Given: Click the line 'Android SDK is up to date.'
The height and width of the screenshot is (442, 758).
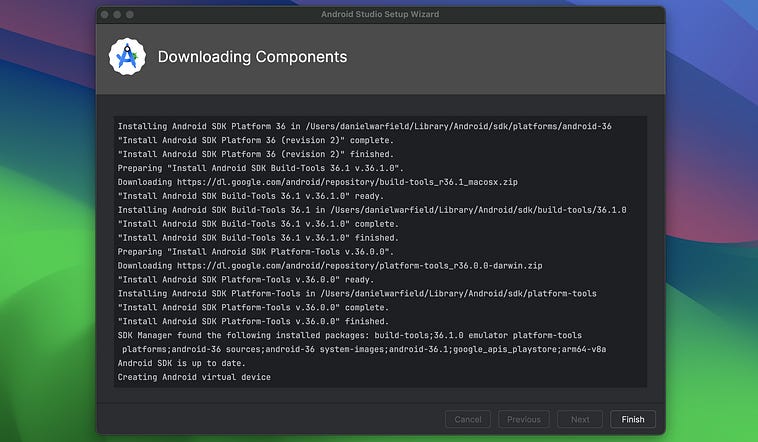Looking at the screenshot, I should [182, 363].
